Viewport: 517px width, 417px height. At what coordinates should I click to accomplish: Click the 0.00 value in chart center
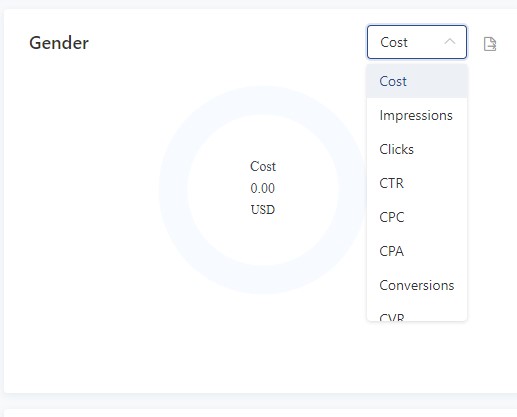(263, 188)
